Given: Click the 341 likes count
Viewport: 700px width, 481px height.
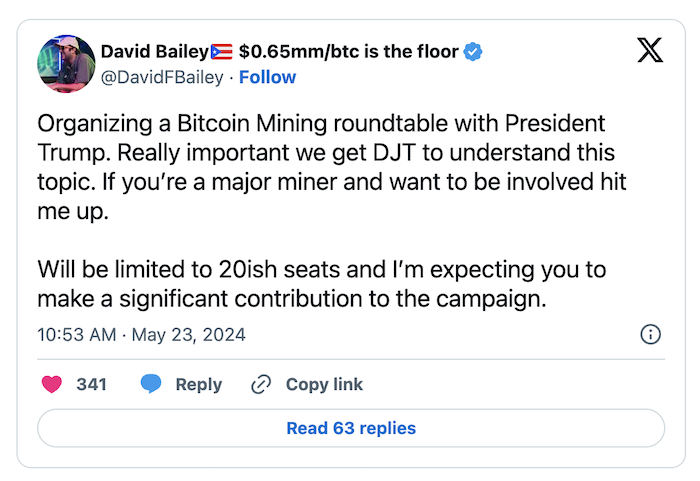Looking at the screenshot, I should click(x=91, y=384).
